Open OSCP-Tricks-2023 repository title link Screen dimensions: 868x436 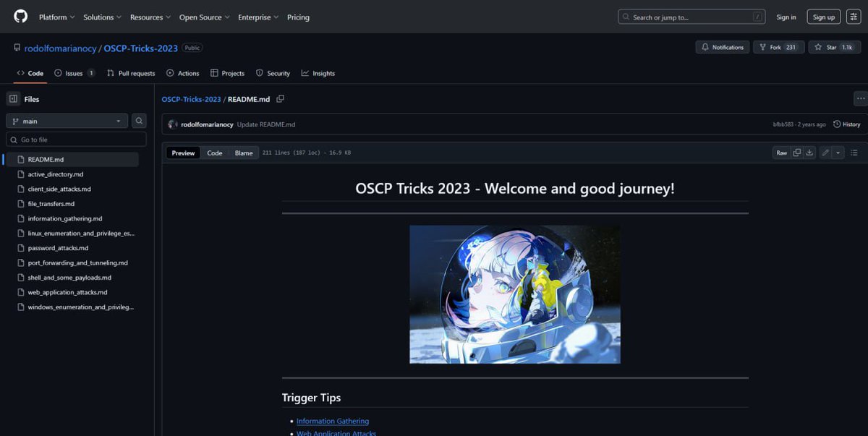[x=140, y=48]
